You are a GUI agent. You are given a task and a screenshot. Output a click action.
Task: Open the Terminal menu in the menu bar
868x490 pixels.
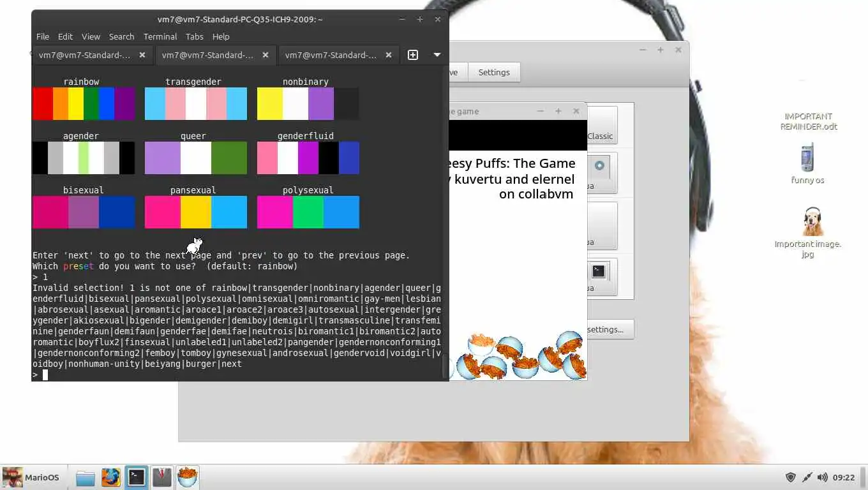click(x=160, y=36)
